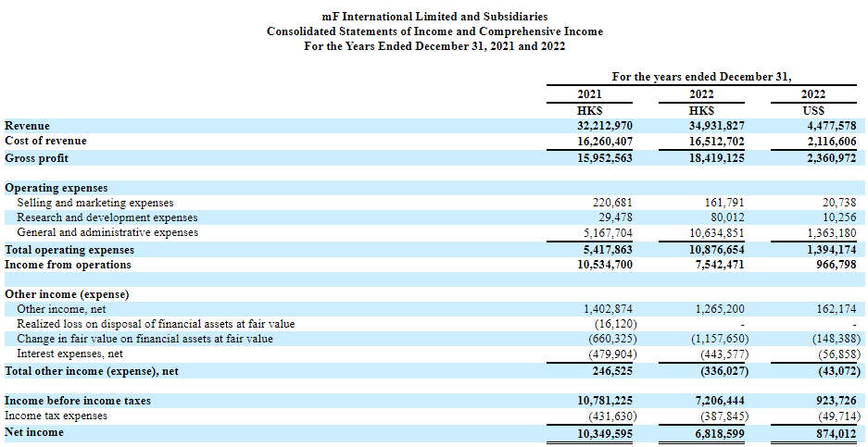Viewport: 868px width, 447px height.
Task: Click 'General and administrative expenses' label
Action: point(107,232)
